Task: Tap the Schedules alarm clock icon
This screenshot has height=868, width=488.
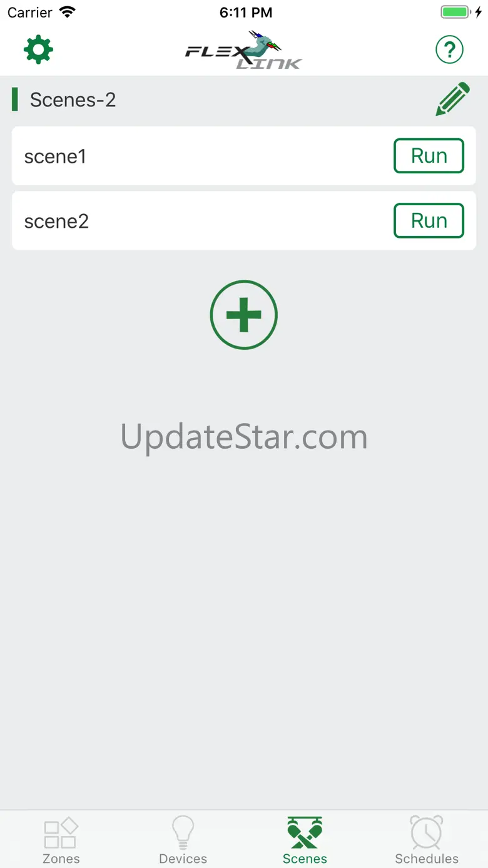Action: 427,832
